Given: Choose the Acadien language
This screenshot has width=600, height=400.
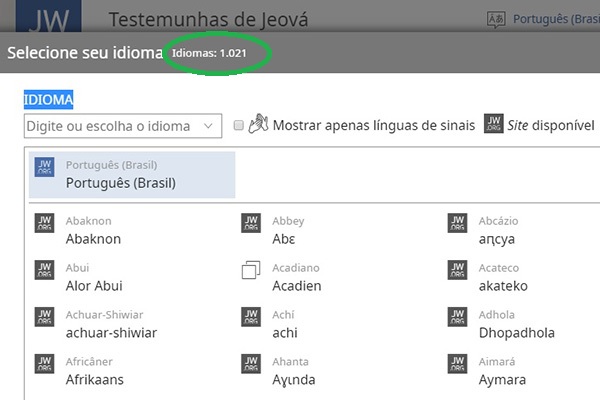Looking at the screenshot, I should point(297,286).
